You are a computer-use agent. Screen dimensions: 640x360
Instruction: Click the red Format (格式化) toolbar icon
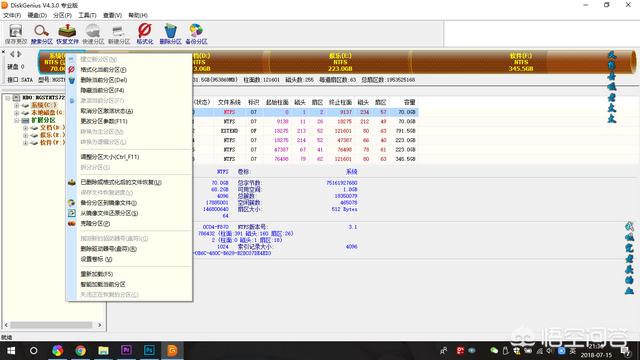tap(144, 34)
